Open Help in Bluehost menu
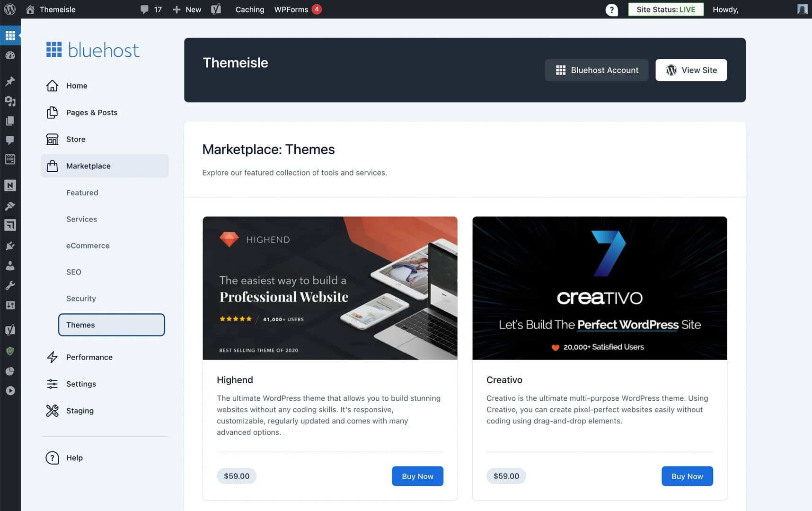The width and height of the screenshot is (812, 511). pyautogui.click(x=105, y=458)
